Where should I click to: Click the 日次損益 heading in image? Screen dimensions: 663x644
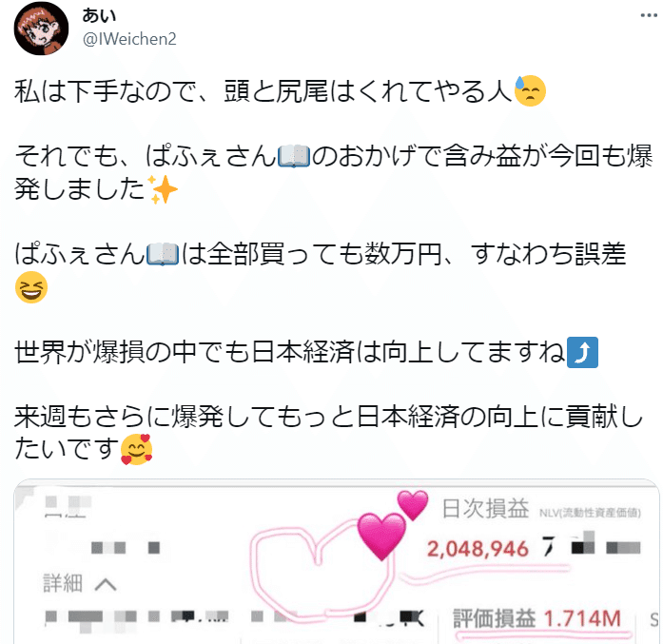485,508
